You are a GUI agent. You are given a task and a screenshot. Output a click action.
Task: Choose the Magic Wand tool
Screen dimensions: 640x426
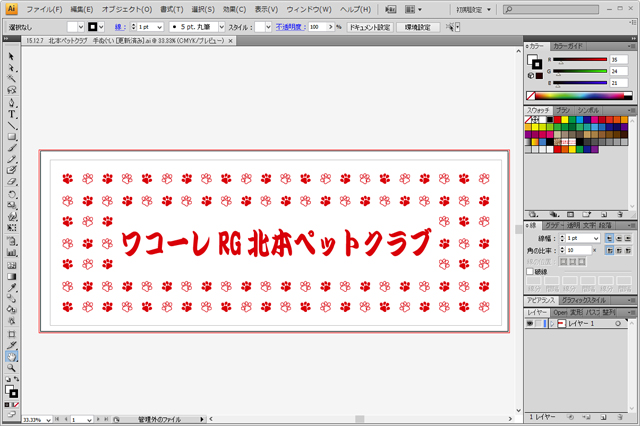11,78
